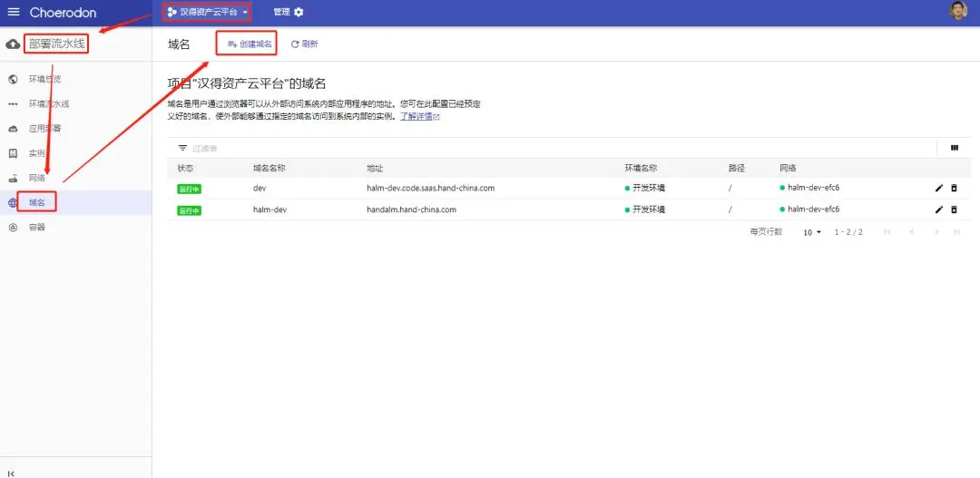Open the rows-per-page dropdown showing 10
The width and height of the screenshot is (980, 478).
812,232
